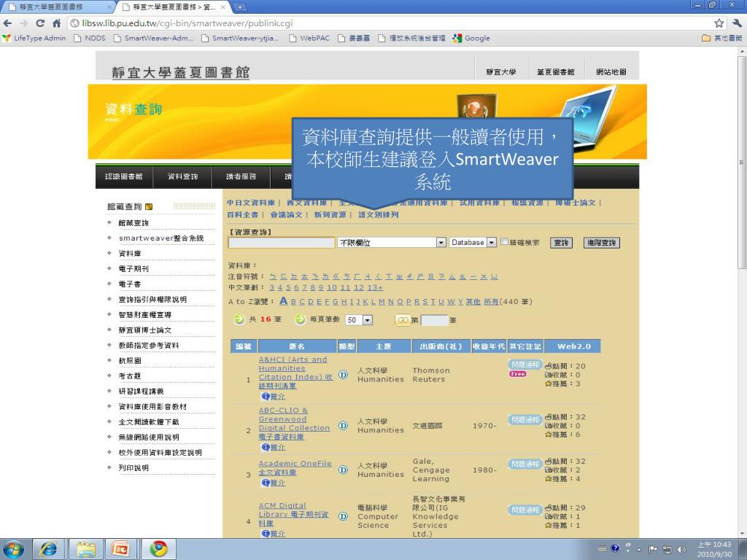Open the D type icon for Academic OneFile row
The height and width of the screenshot is (560, 747).
point(343,470)
